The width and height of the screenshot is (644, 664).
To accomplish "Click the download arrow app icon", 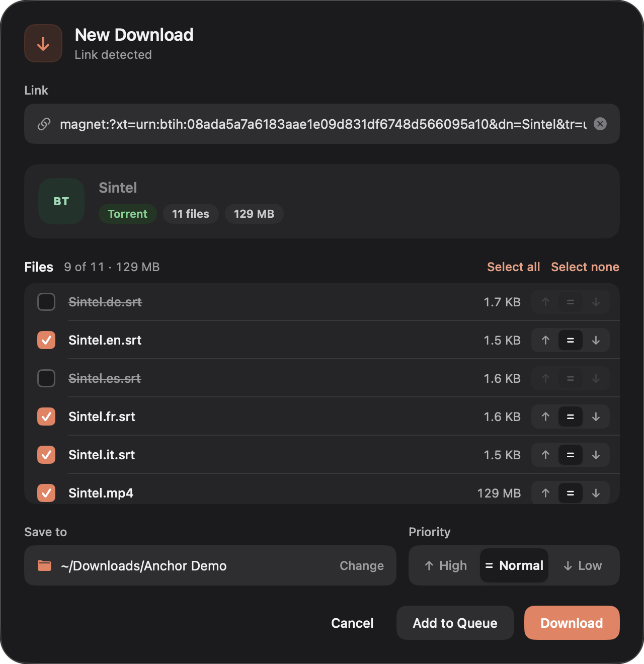I will 43,43.
